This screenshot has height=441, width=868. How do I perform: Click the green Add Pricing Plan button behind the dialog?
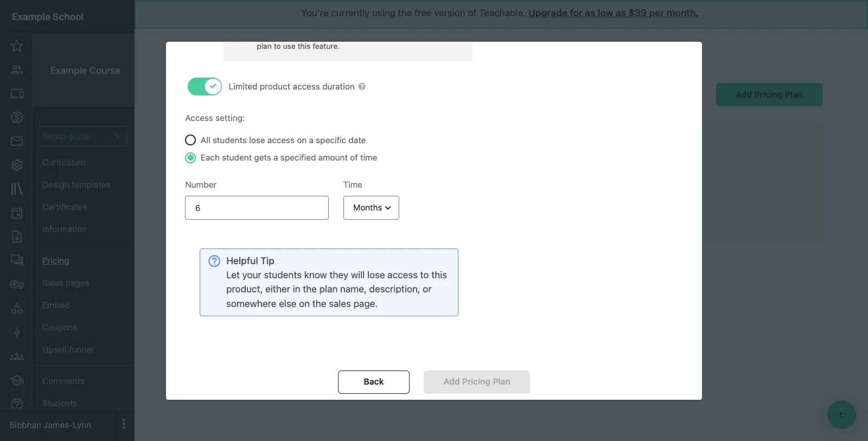coord(769,94)
